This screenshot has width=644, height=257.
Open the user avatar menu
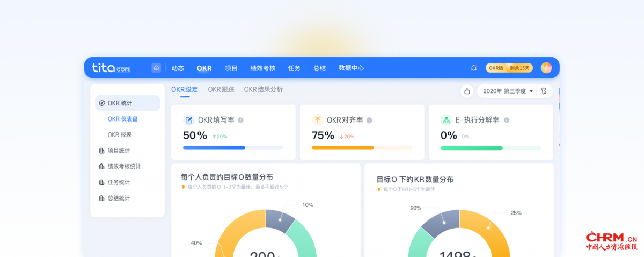click(546, 68)
